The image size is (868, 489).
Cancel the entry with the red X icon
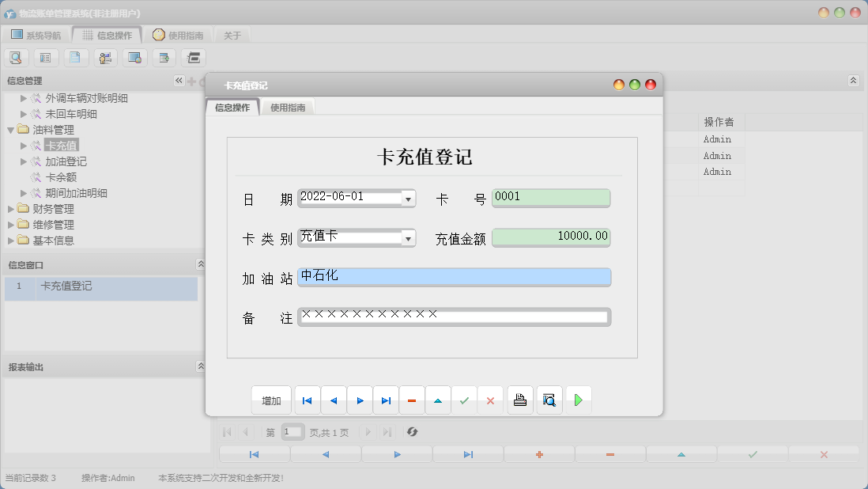[x=490, y=400]
